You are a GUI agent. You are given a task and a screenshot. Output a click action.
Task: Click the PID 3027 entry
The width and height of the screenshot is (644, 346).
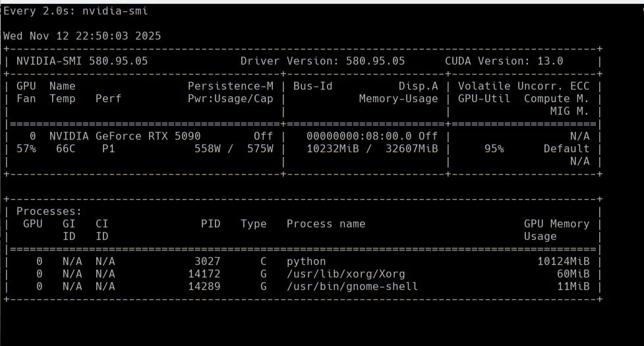coord(207,262)
